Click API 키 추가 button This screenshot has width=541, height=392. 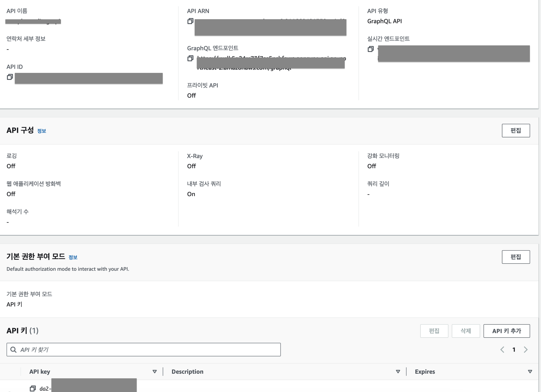click(x=506, y=331)
